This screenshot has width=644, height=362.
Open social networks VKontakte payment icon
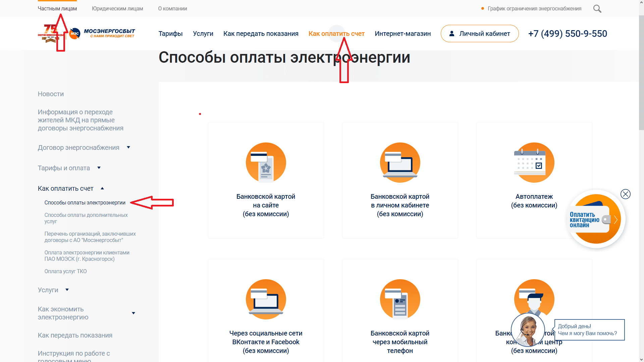pos(266,299)
